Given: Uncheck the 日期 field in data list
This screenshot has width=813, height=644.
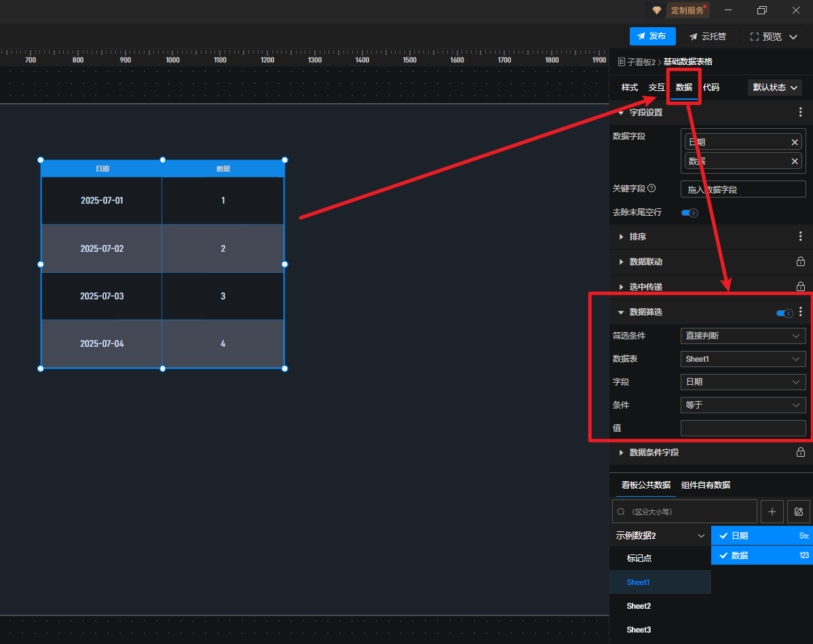Looking at the screenshot, I should click(x=723, y=536).
